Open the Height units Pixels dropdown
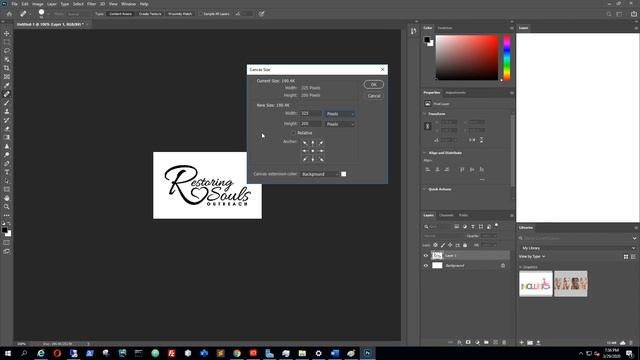The height and width of the screenshot is (360, 640). click(x=340, y=124)
